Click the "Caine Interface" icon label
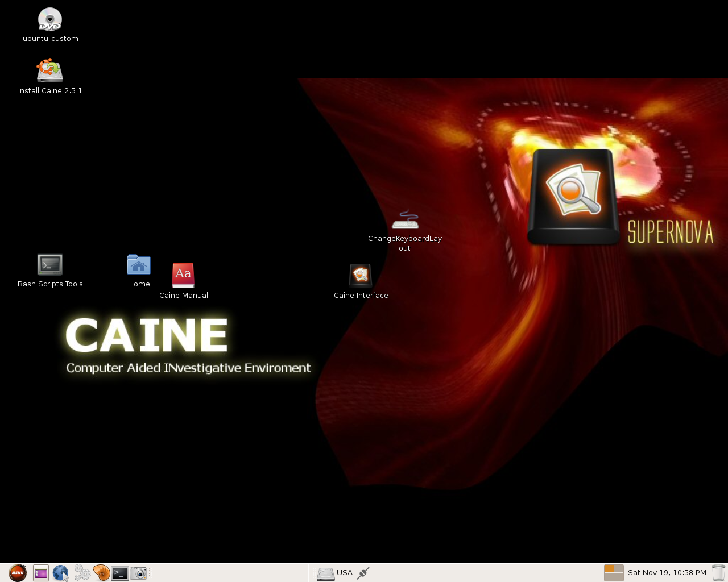Screen dimensions: 728x582 click(x=361, y=296)
